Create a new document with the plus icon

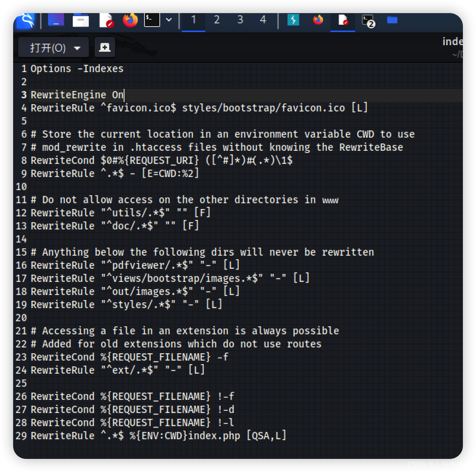[105, 47]
